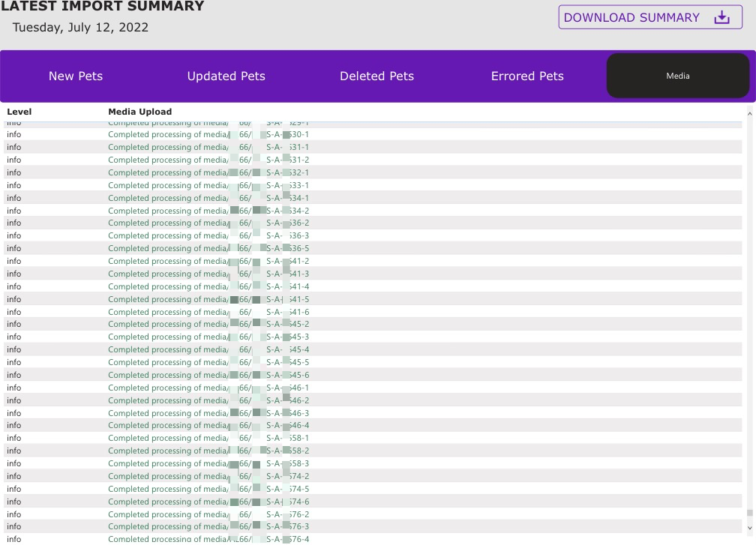Image resolution: width=756 pixels, height=545 pixels.
Task: Click the date Tuesday, July 12, 2022
Action: point(80,27)
